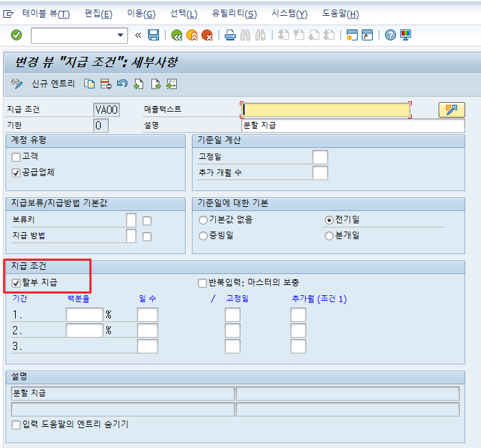Uncheck the 공급업체 checkbox
This screenshot has width=481, height=448.
click(x=16, y=173)
